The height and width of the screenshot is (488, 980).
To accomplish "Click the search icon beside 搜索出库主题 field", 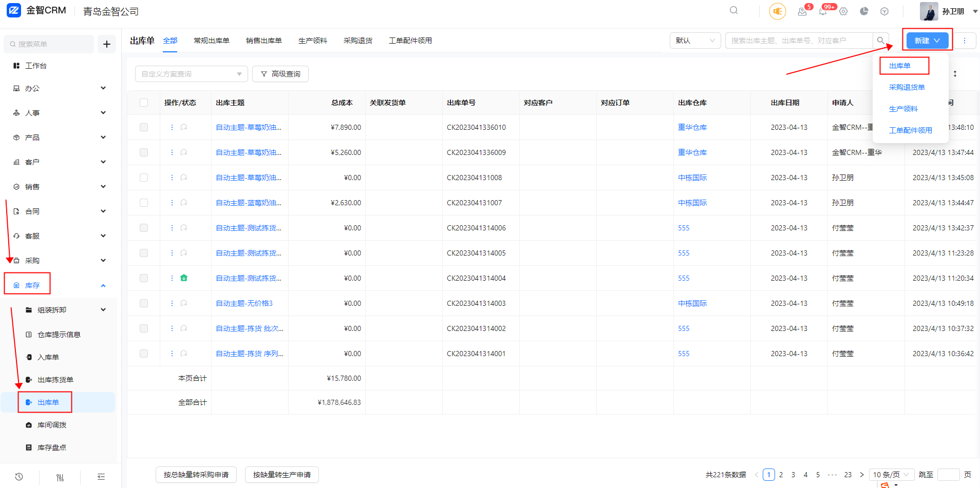I will tap(881, 41).
